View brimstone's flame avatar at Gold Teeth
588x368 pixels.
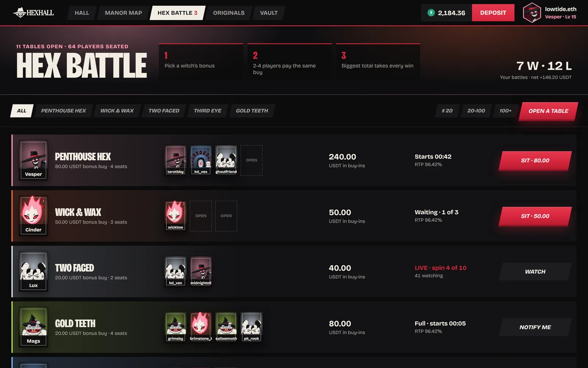tap(201, 327)
